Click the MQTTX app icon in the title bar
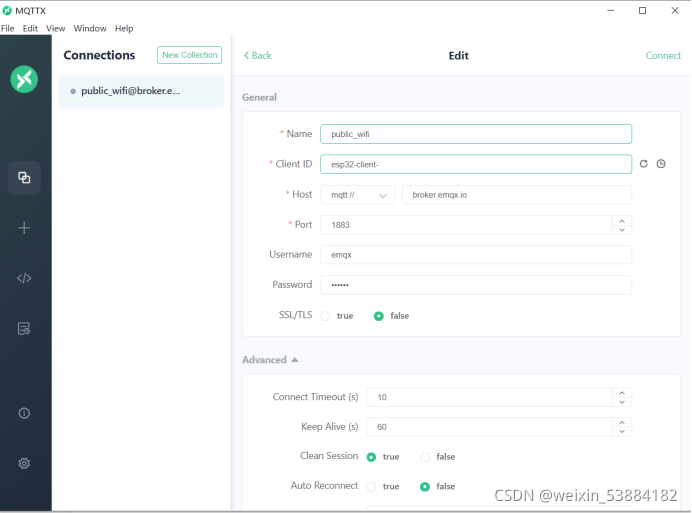 pyautogui.click(x=7, y=10)
